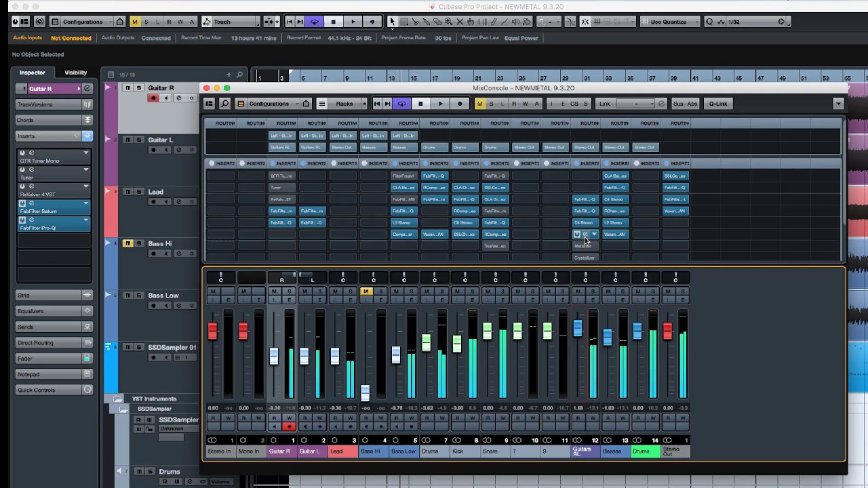Click bar 21 on project ruler
868x488 pixels.
[x=479, y=78]
